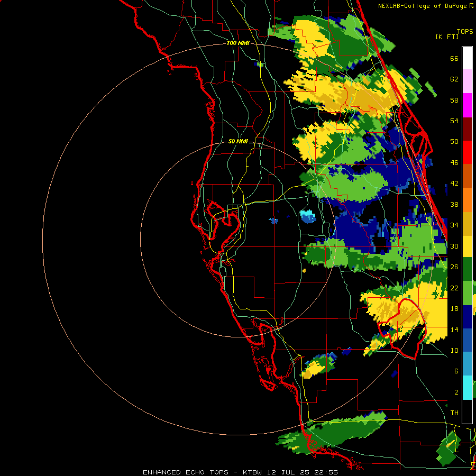Click the navy blue legend swatch between 18 and 14
Image resolution: width=476 pixels, height=476 pixels.
(x=467, y=317)
